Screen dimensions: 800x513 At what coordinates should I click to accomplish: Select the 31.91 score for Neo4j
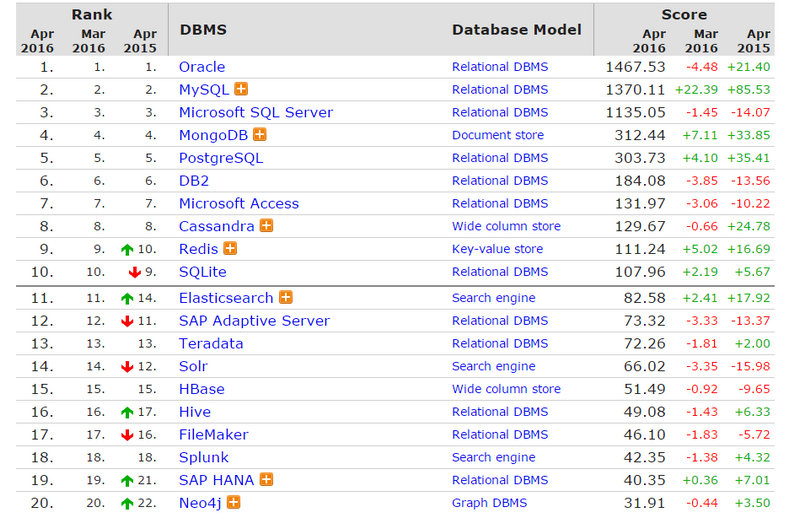[x=645, y=503]
